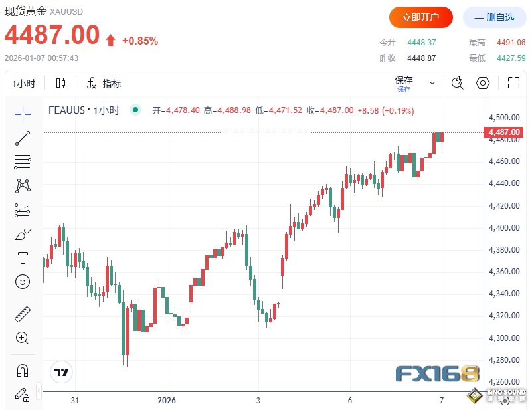Pick the text annotation tool

click(x=23, y=258)
